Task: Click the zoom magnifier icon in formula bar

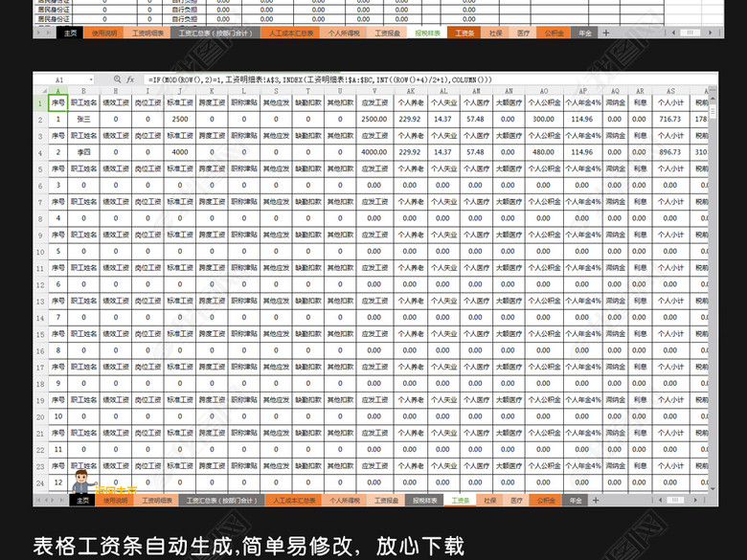Action: [117, 80]
